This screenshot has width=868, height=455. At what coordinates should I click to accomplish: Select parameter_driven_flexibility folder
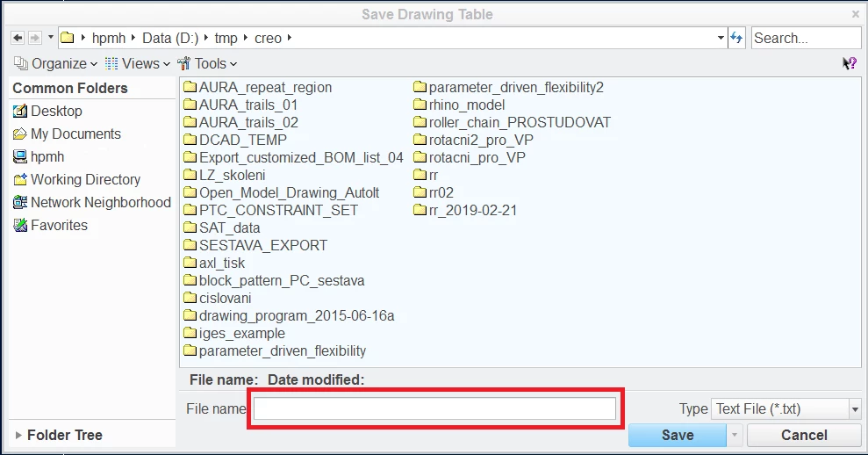275,350
